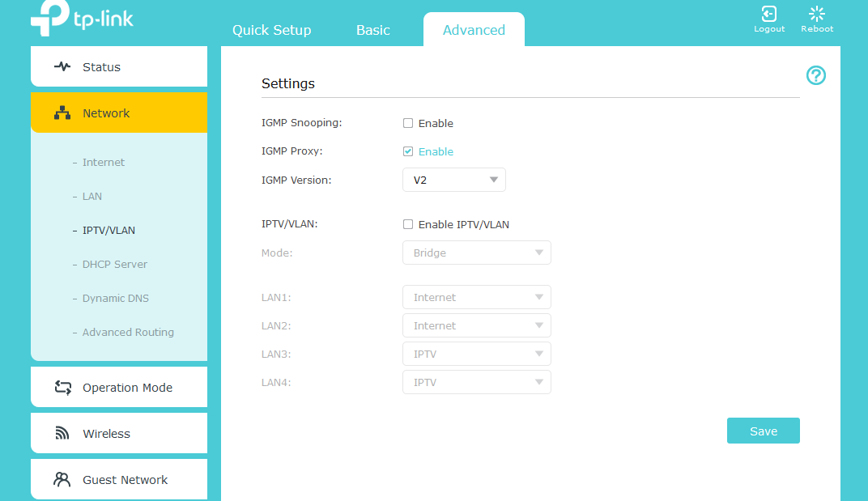Click the Operation Mode arrows icon
The width and height of the screenshot is (868, 501).
[x=62, y=388]
